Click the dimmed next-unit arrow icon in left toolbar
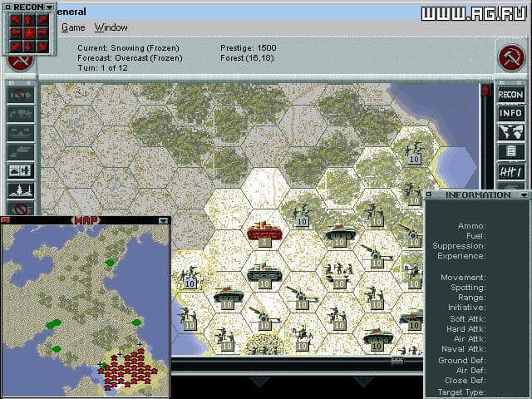Image resolution: width=532 pixels, height=399 pixels. click(x=20, y=95)
